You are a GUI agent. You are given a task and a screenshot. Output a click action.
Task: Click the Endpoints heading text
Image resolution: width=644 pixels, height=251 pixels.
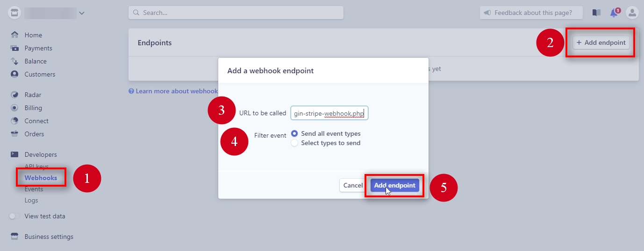click(x=155, y=42)
